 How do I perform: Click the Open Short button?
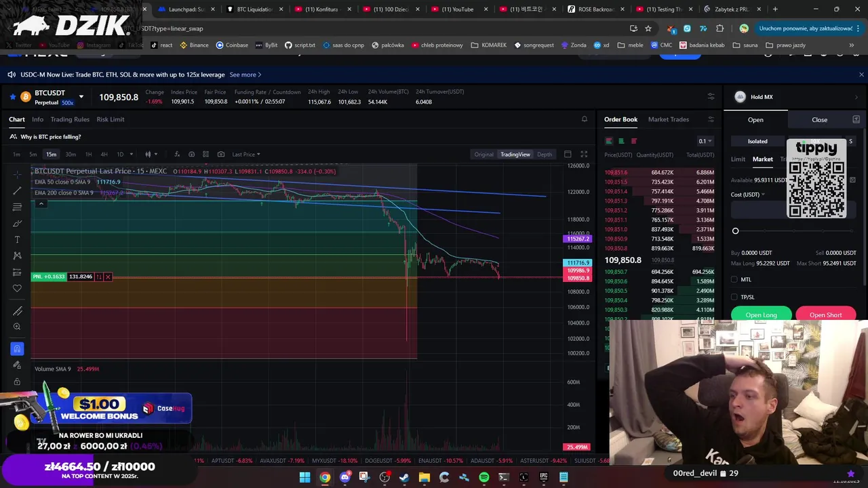coord(825,314)
